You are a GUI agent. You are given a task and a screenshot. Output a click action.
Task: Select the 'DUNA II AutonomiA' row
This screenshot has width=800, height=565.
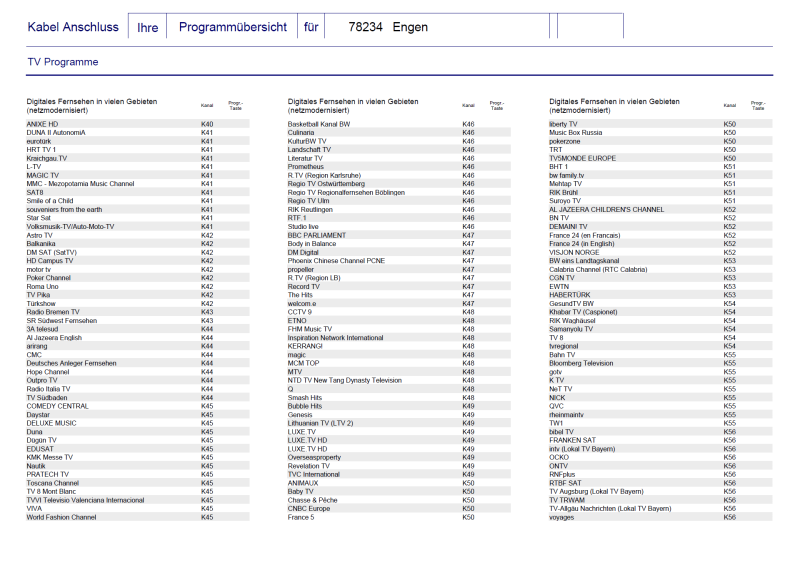tap(138, 133)
